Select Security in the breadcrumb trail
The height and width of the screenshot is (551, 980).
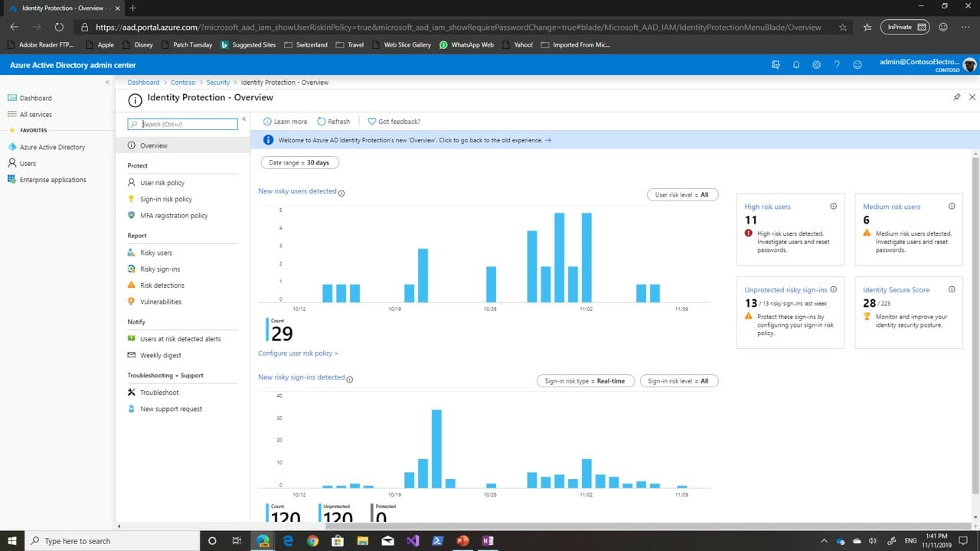(218, 82)
